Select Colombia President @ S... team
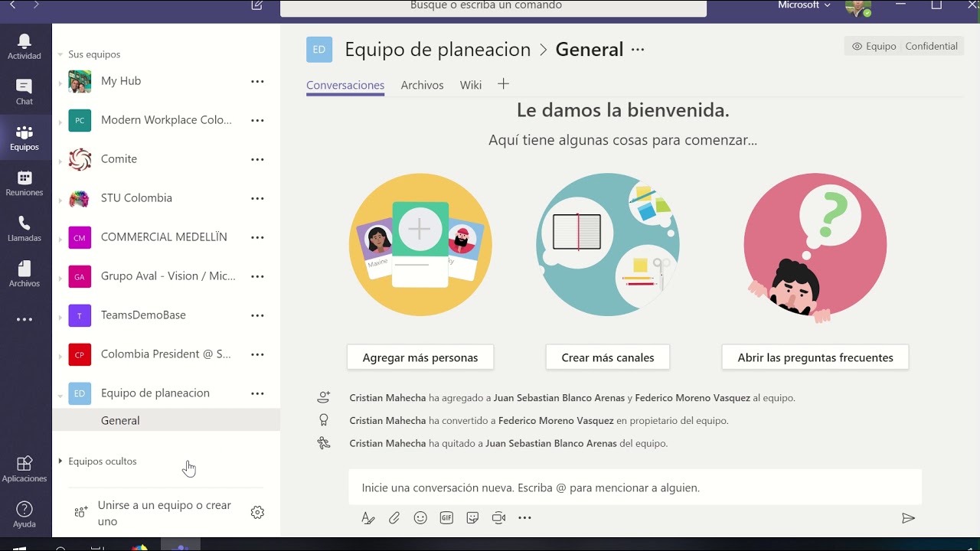This screenshot has height=551, width=980. pos(165,354)
